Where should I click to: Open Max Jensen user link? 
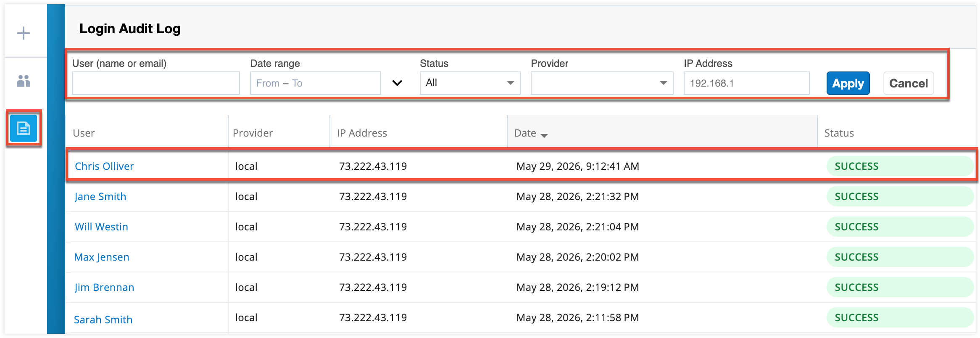tap(102, 257)
